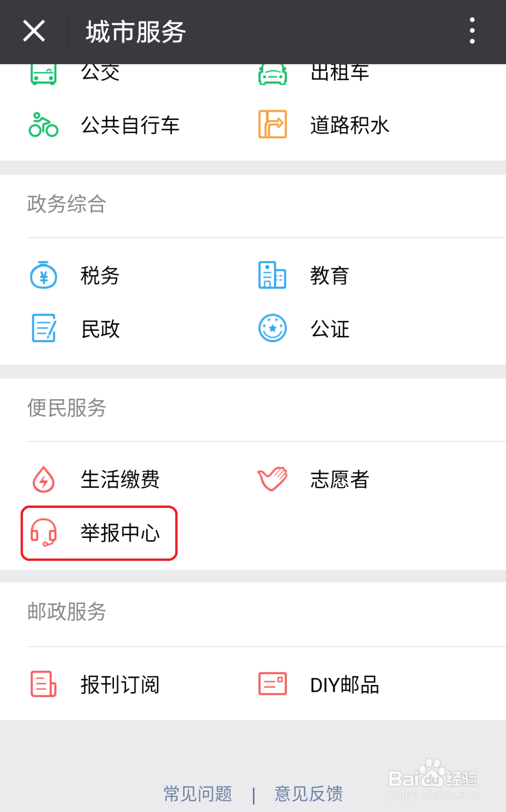Screen dimensions: 506x812
Task: Open the road flooding (道路积水) icon
Action: pyautogui.click(x=272, y=124)
